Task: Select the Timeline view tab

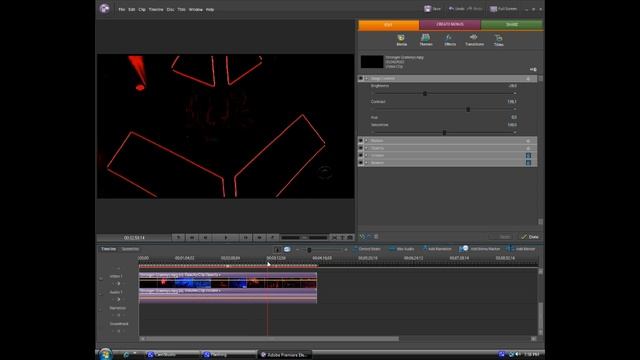Action: click(109, 249)
